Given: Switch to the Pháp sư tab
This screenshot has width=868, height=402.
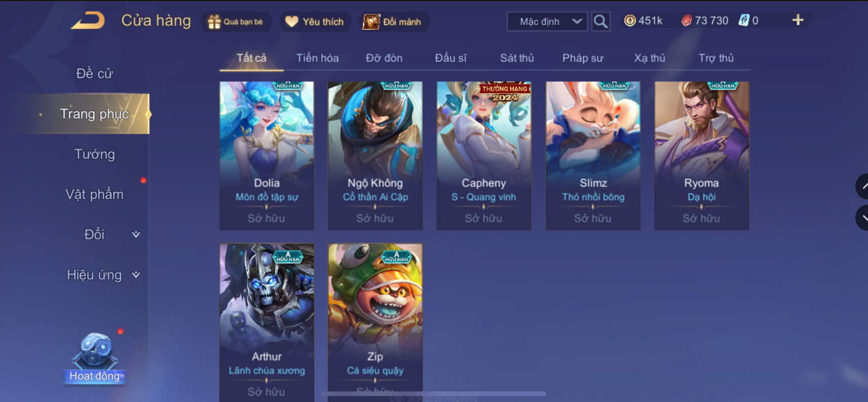Looking at the screenshot, I should click(x=583, y=58).
